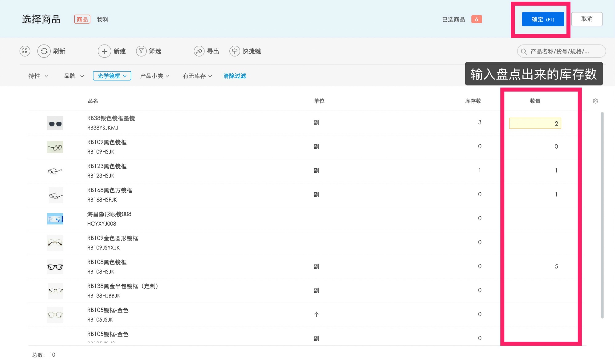Click quantity field for RB38银色镜框墨镜
The width and height of the screenshot is (615, 364).
535,123
